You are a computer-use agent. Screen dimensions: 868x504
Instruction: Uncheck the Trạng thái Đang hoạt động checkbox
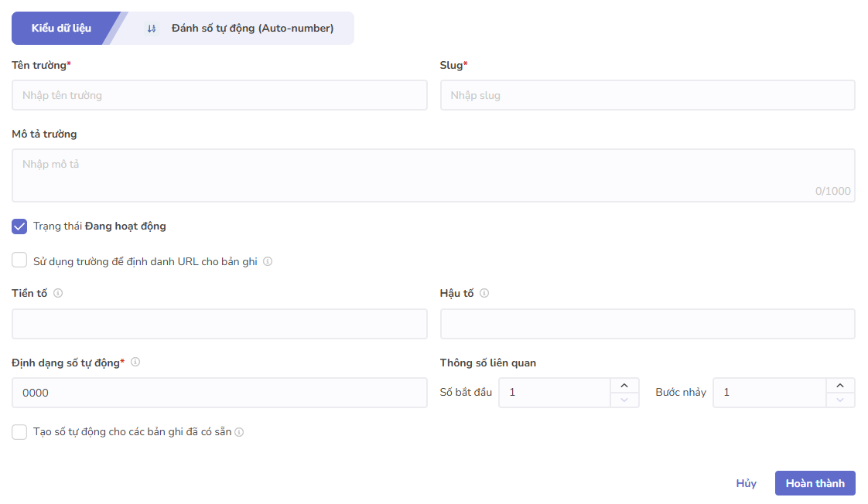coord(19,226)
